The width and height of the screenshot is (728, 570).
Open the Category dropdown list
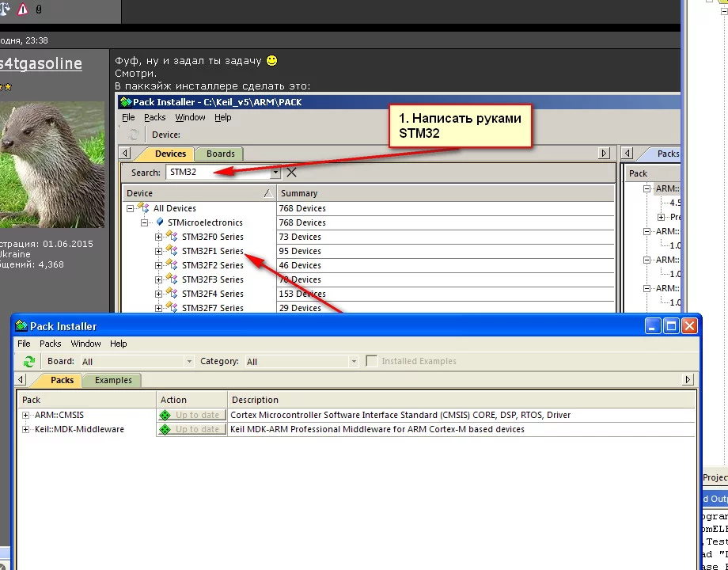354,362
